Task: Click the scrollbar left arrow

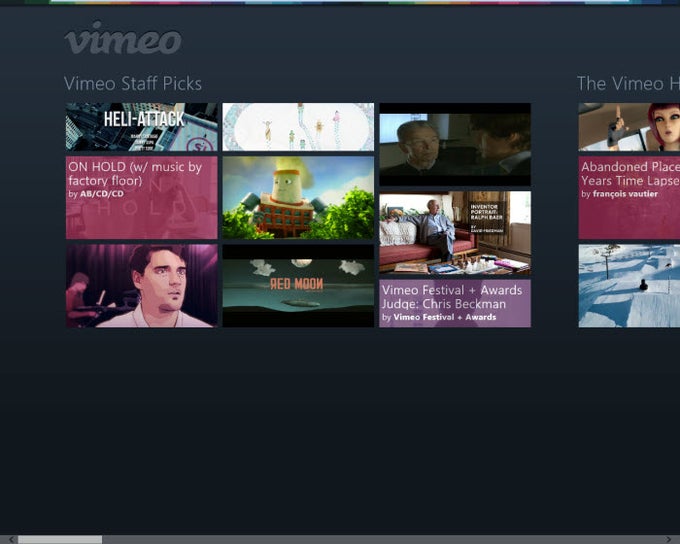Action: click(11, 540)
